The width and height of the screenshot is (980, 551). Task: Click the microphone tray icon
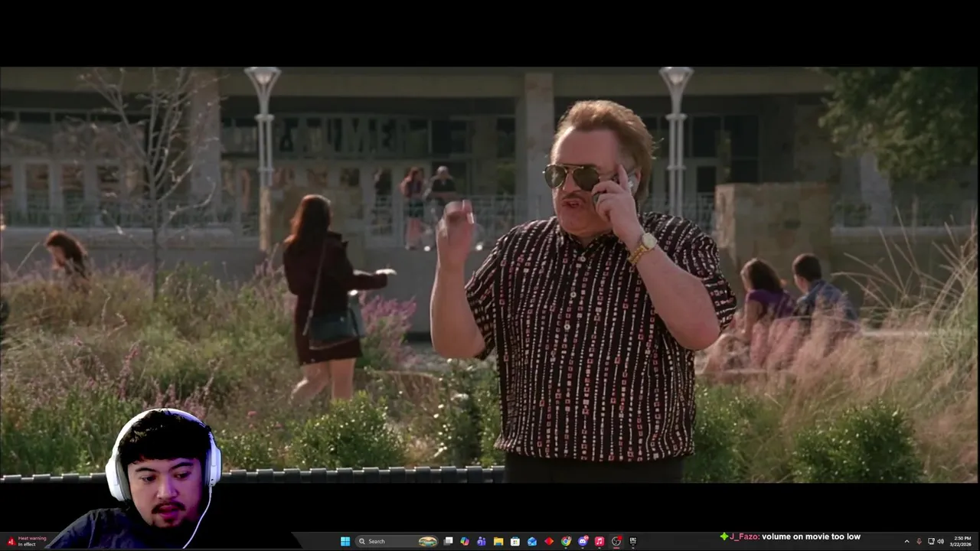point(919,541)
